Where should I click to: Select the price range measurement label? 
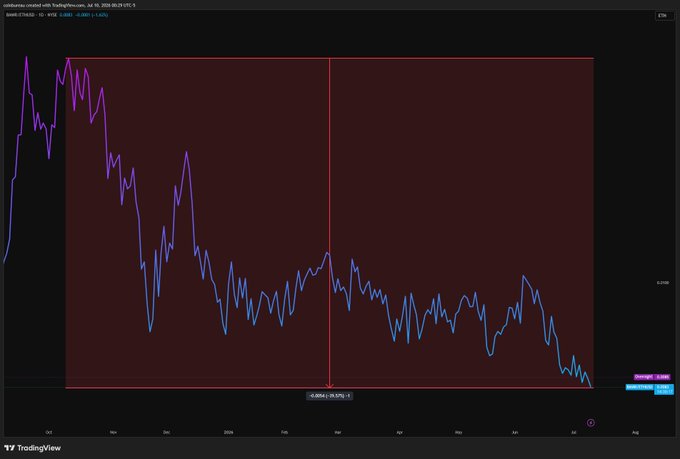click(330, 396)
